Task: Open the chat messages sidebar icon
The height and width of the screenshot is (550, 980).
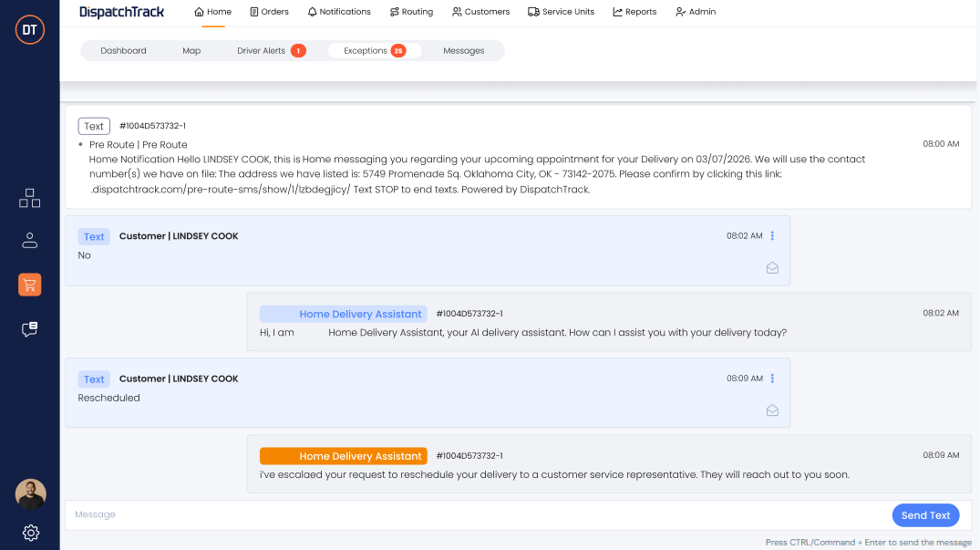Action: 29,328
